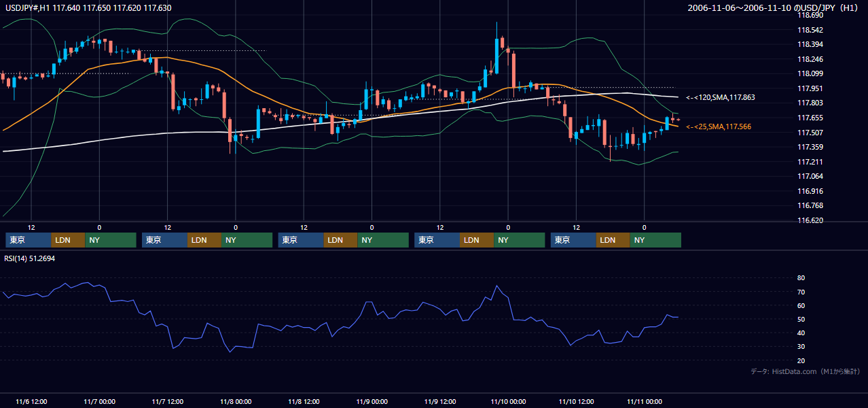Click the 11/8 12:00 time axis label
The height and width of the screenshot is (408, 868).
(x=304, y=401)
